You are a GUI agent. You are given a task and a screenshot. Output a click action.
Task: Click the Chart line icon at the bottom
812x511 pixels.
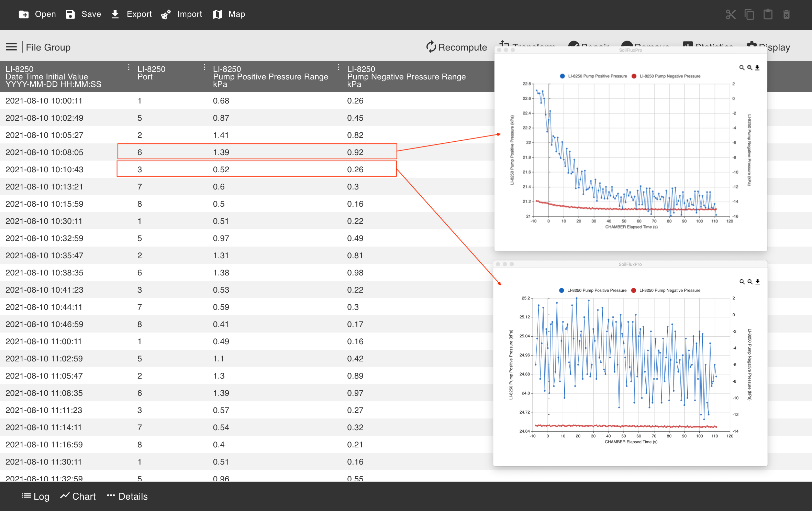click(x=65, y=496)
